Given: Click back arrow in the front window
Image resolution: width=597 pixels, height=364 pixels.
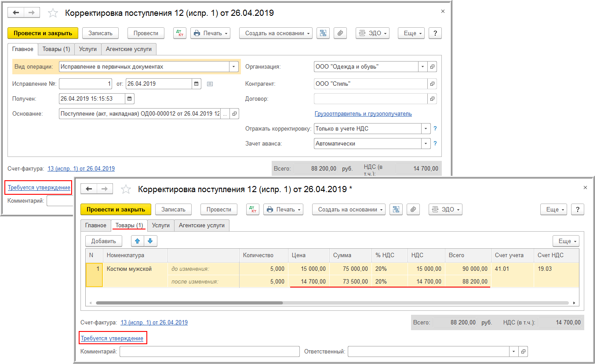Looking at the screenshot, I should tap(89, 189).
